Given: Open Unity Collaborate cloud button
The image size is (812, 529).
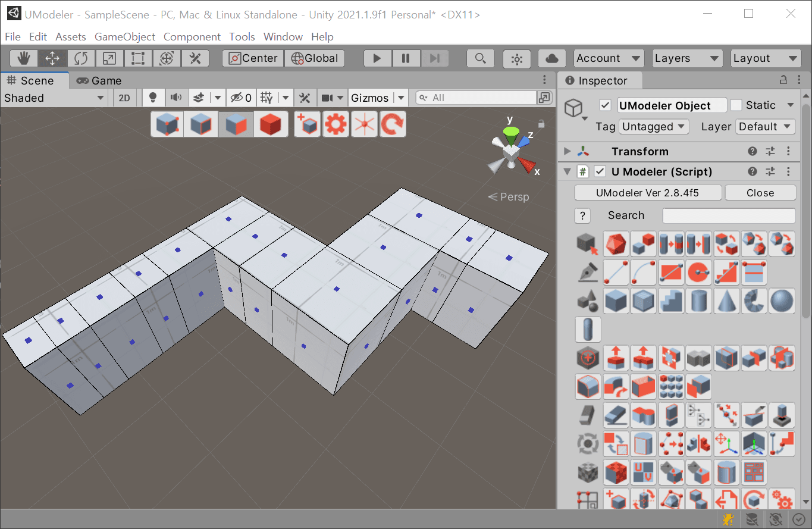Looking at the screenshot, I should point(551,58).
